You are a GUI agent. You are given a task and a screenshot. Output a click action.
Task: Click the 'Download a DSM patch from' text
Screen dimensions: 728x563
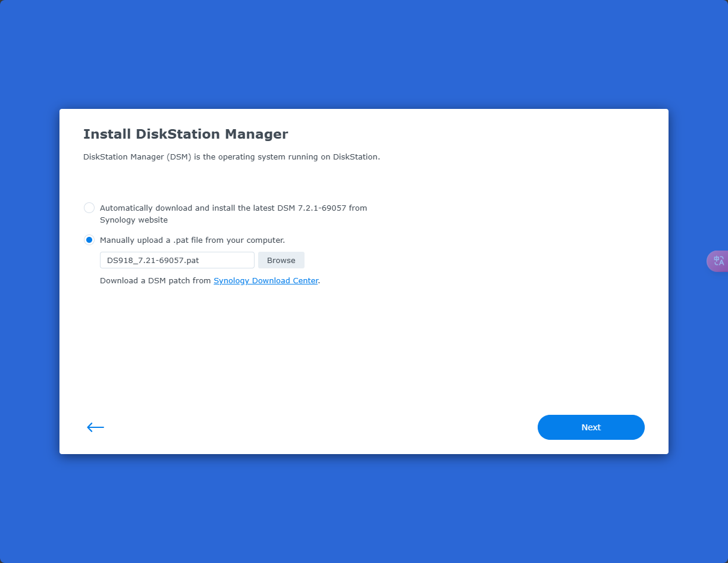point(156,280)
